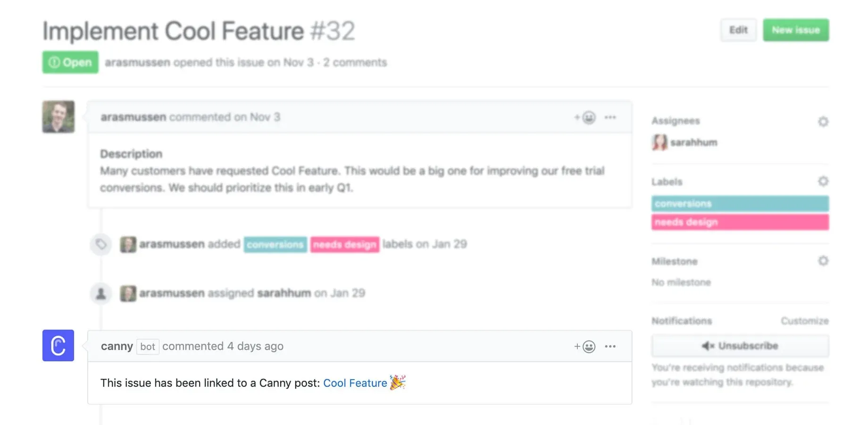The width and height of the screenshot is (868, 425).
Task: Add a smiley reaction to arasmussen's comment
Action: point(589,117)
